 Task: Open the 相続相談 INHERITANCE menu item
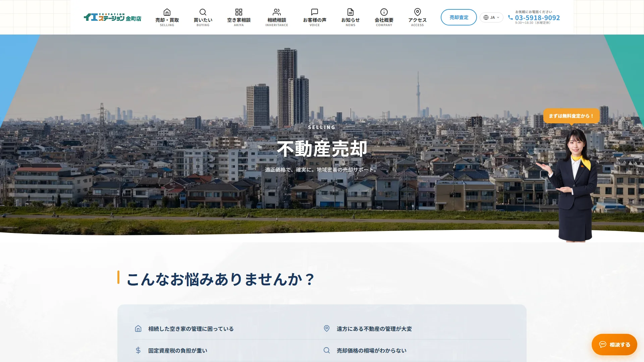[277, 17]
